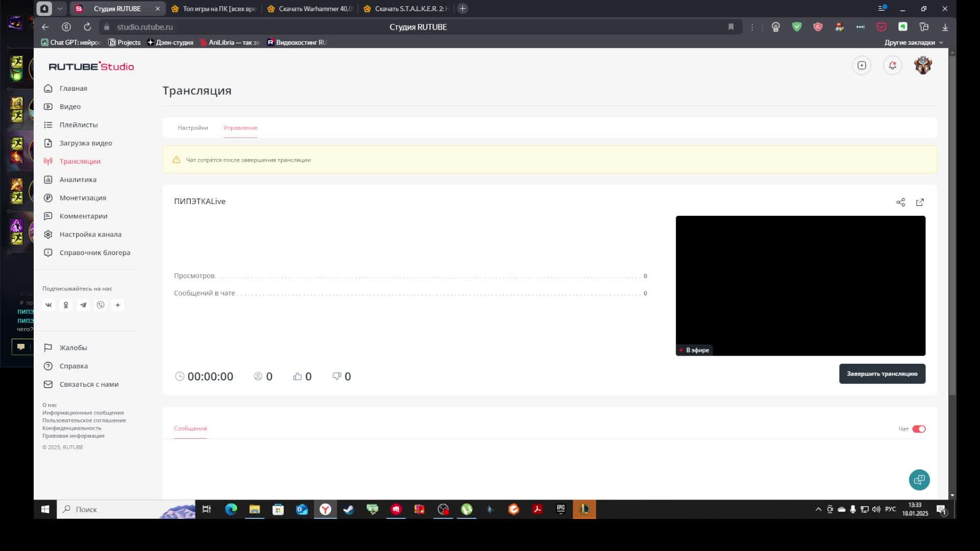
Task: Open the support chat floating button
Action: point(919,480)
